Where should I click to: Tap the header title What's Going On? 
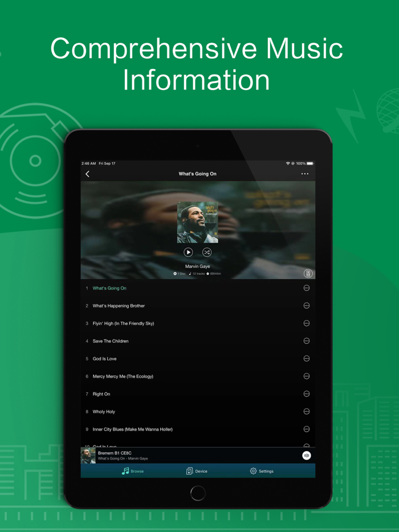point(198,174)
